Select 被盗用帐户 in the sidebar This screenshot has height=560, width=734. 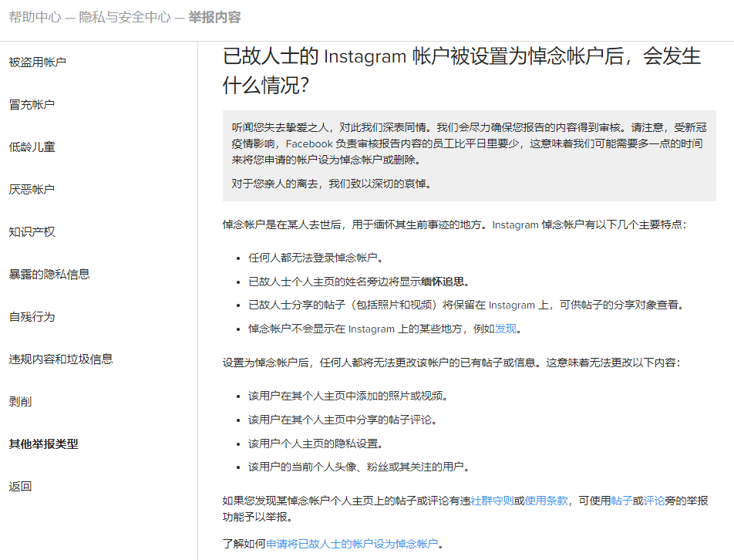(38, 62)
